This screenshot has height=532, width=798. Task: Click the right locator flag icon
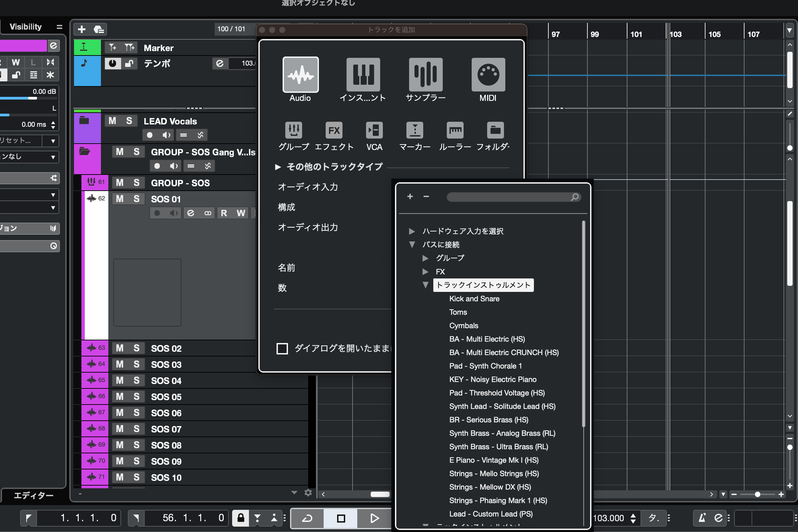click(x=136, y=518)
